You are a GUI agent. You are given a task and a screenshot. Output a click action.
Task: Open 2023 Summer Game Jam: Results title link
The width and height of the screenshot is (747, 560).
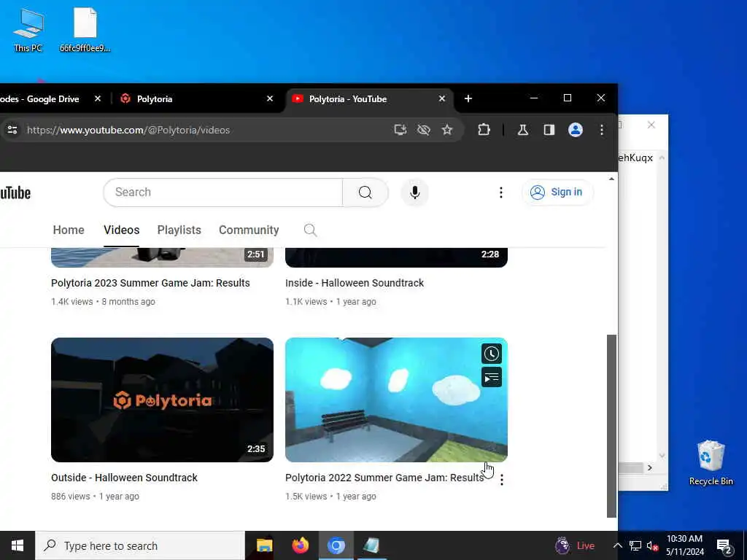point(150,283)
